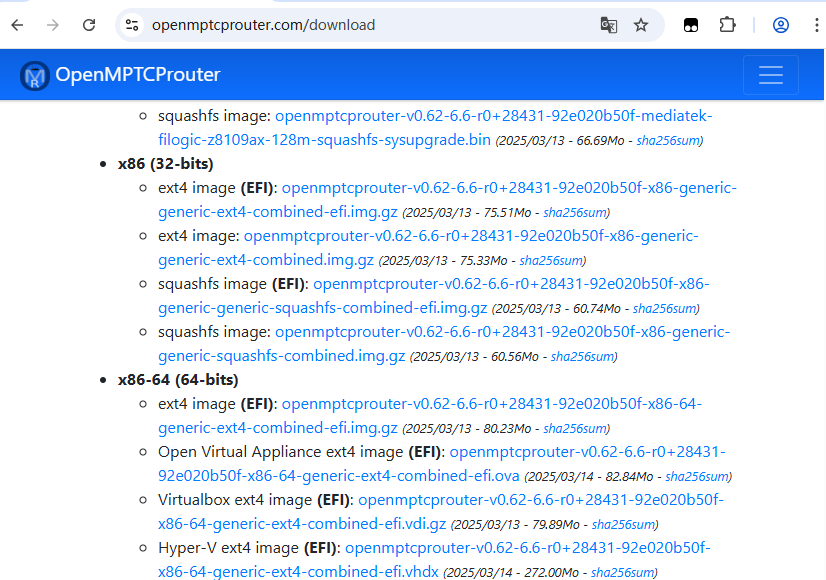Click 'Open Virtual Appliance ext4 image' label
826x580 pixels.
point(281,452)
